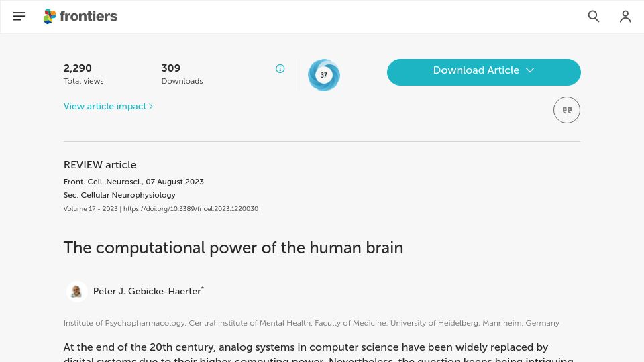The width and height of the screenshot is (644, 362).
Task: Click the cite article quotation icon
Action: 566,110
